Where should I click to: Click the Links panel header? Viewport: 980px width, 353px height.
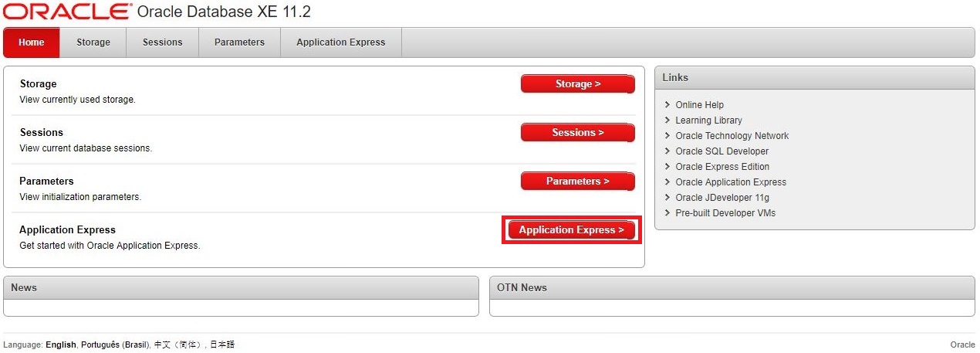(x=815, y=77)
